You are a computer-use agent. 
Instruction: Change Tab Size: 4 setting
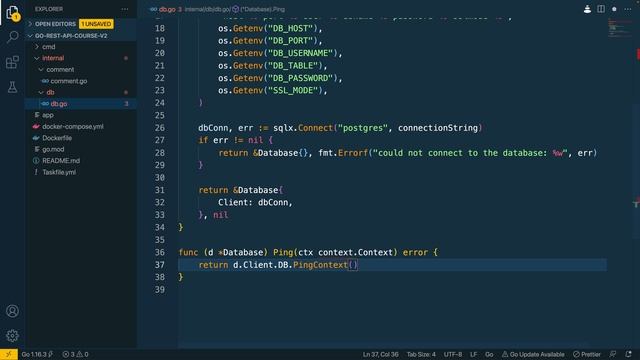click(421, 354)
